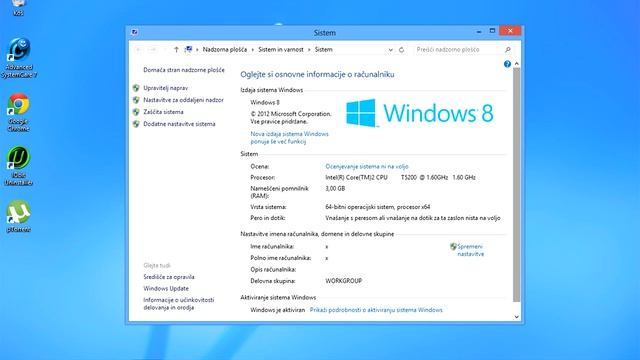This screenshot has width=640, height=360.
Task: Click the scrollbar down arrow
Action: tap(516, 317)
